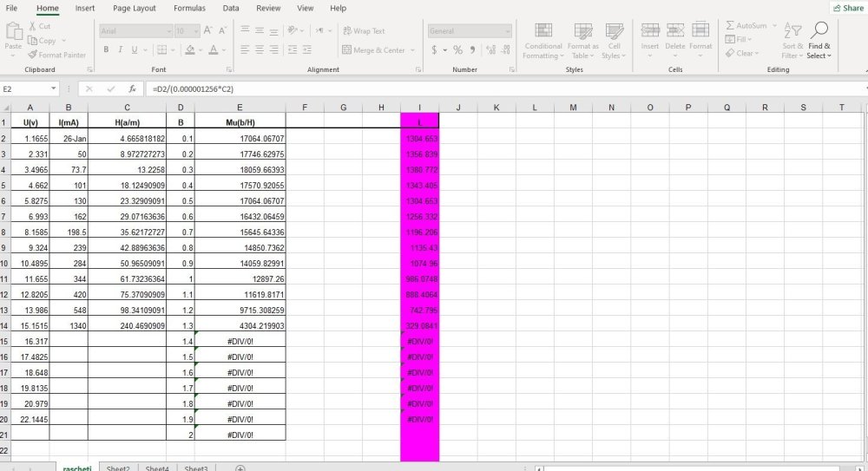Toggle Bold formatting
Screen dimensions: 868x471
point(106,49)
